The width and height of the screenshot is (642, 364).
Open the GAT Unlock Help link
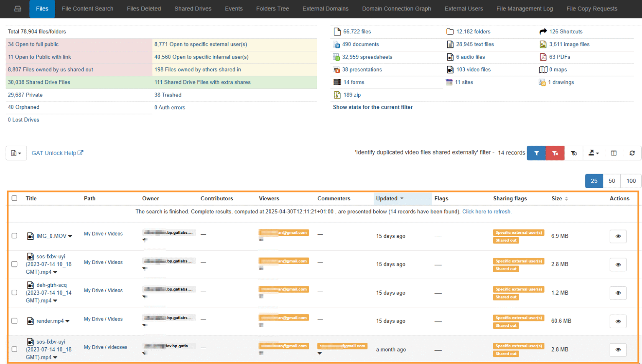point(58,153)
